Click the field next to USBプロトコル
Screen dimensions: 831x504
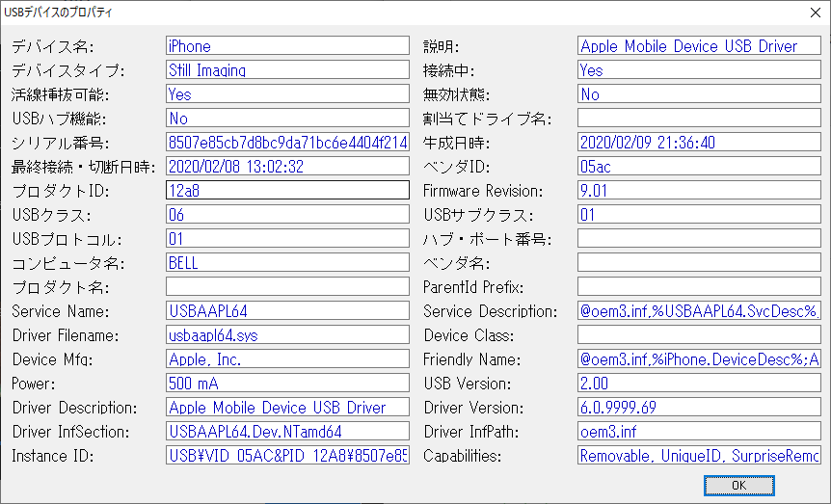[287, 238]
